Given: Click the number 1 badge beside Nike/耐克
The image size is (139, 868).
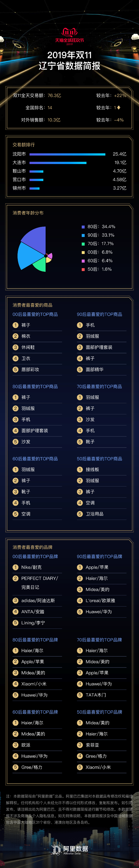Looking at the screenshot, I should [16, 567].
